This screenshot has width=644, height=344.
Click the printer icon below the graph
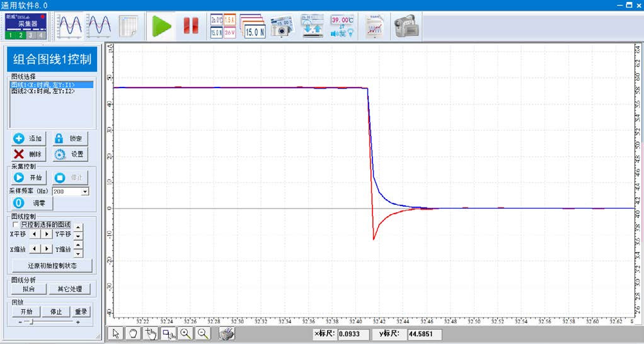227,334
